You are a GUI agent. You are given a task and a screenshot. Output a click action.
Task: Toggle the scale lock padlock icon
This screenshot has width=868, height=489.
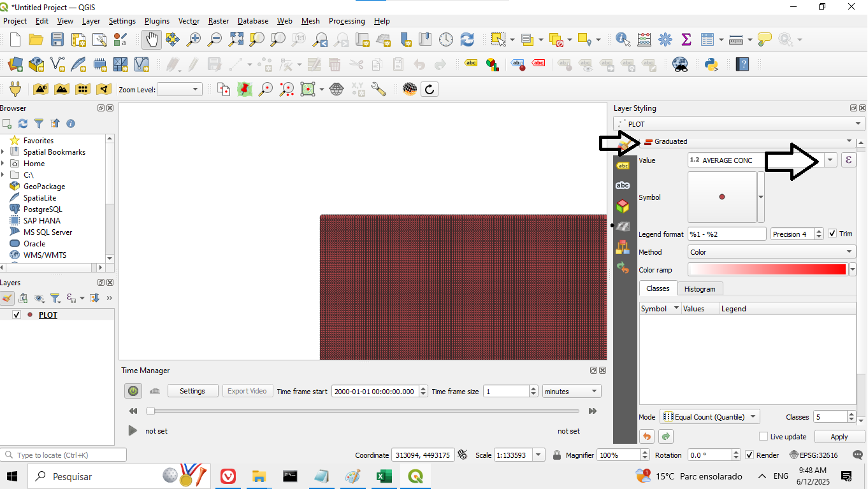pos(556,455)
